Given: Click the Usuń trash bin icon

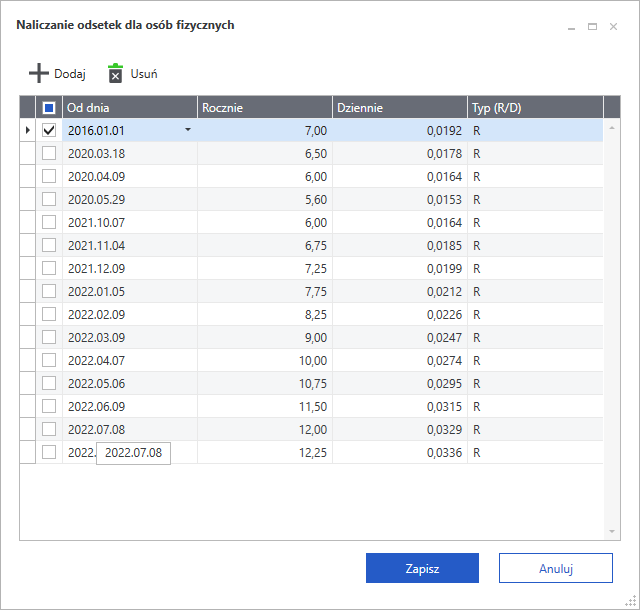Looking at the screenshot, I should coord(116,73).
